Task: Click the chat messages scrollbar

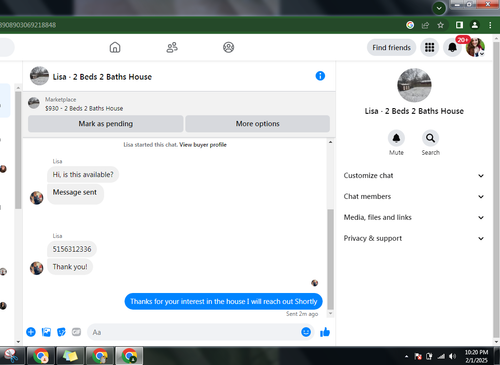Action: pos(330,259)
